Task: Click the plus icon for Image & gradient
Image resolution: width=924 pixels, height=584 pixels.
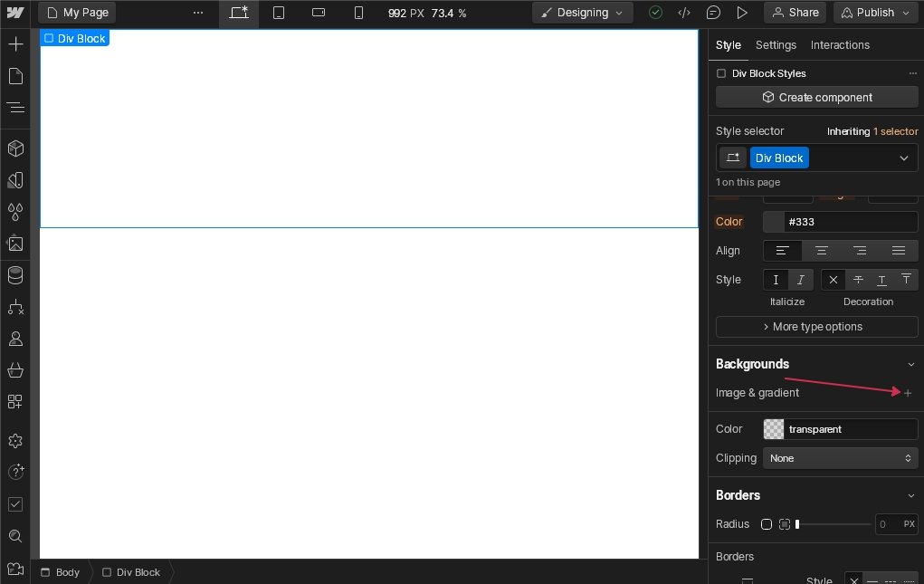Action: [x=908, y=393]
